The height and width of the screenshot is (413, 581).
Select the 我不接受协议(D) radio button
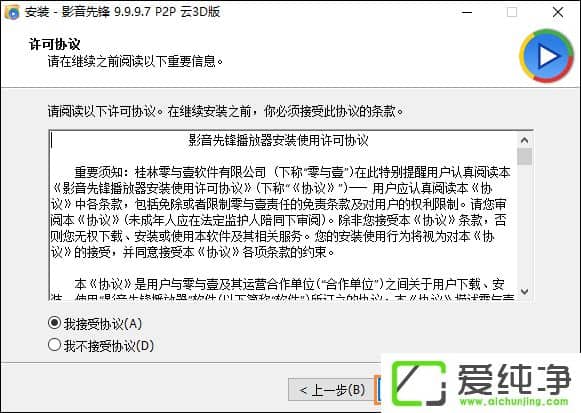[x=54, y=345]
